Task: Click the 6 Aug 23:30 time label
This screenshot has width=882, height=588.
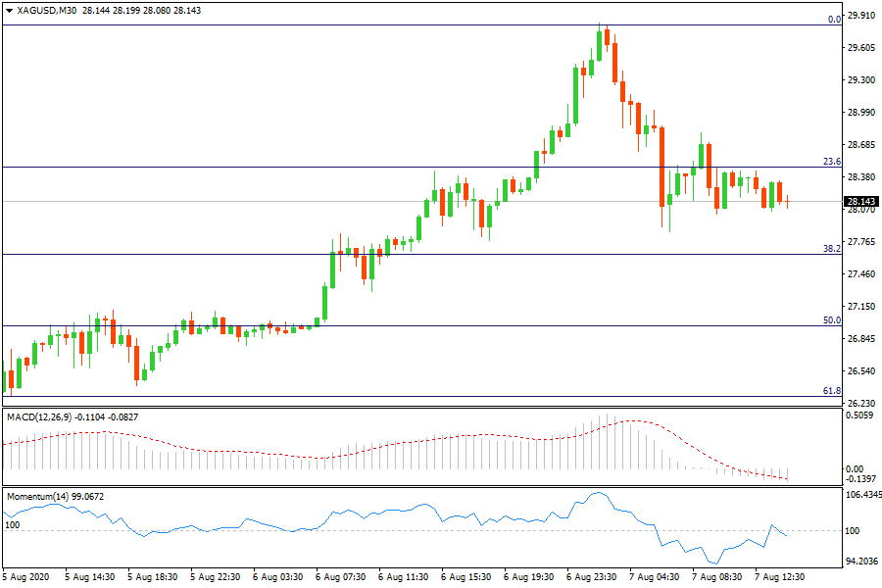Action: point(593,578)
